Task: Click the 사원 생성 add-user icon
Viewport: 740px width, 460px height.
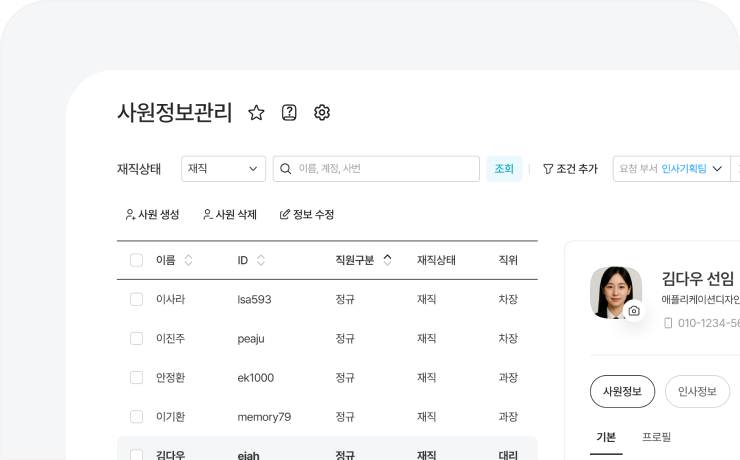Action: click(x=130, y=215)
